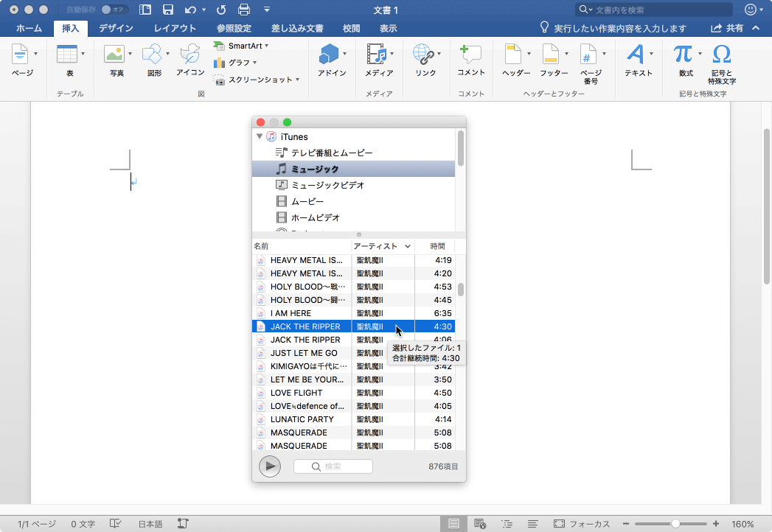
Task: Switch to web layout view button
Action: (x=480, y=524)
